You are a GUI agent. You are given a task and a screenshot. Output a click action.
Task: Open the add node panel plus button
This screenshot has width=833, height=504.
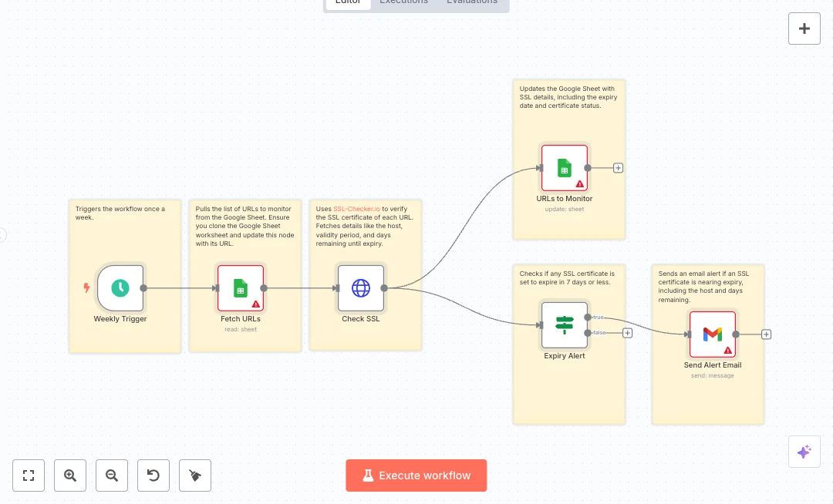pyautogui.click(x=804, y=29)
